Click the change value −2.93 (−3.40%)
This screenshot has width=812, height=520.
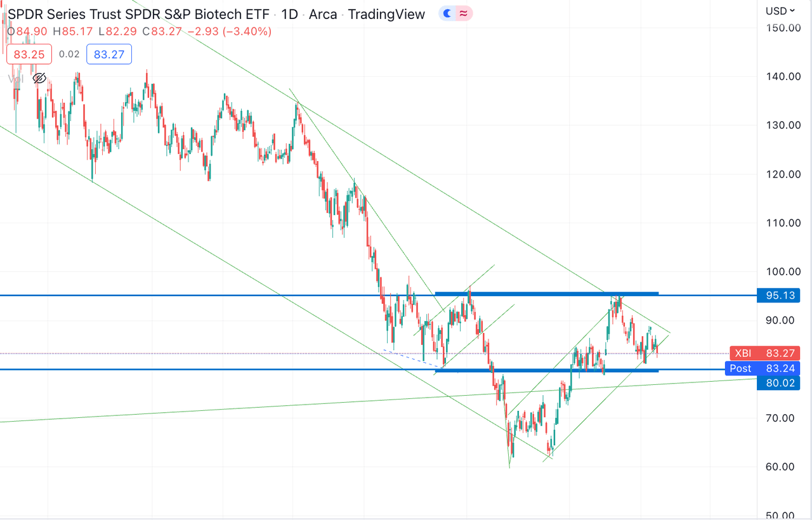point(230,31)
